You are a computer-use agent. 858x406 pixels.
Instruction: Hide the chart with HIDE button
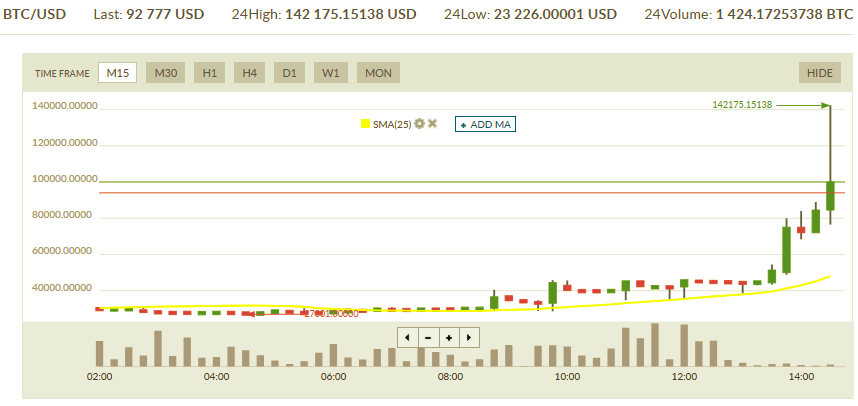(x=819, y=73)
